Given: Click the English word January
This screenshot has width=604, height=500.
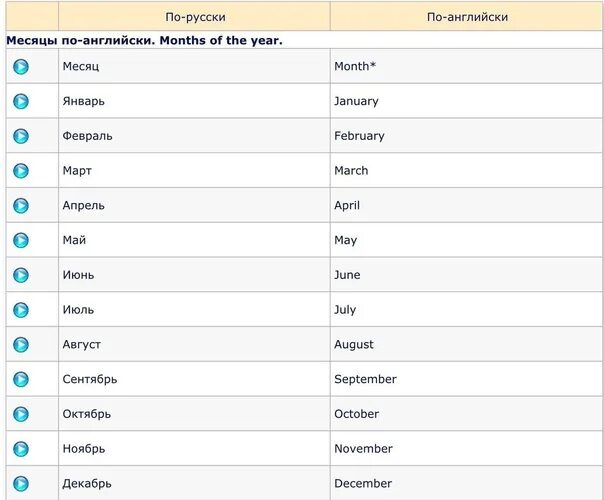Looking at the screenshot, I should pyautogui.click(x=356, y=101).
